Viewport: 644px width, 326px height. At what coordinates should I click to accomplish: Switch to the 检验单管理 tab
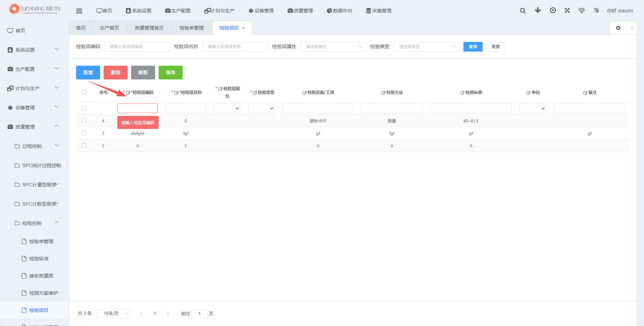click(x=192, y=28)
